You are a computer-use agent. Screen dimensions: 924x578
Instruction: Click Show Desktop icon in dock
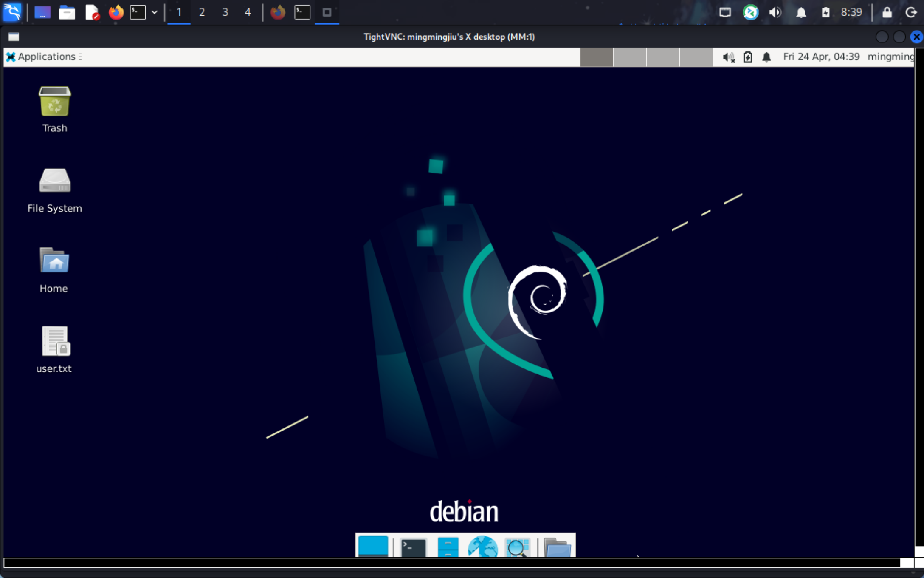click(373, 547)
